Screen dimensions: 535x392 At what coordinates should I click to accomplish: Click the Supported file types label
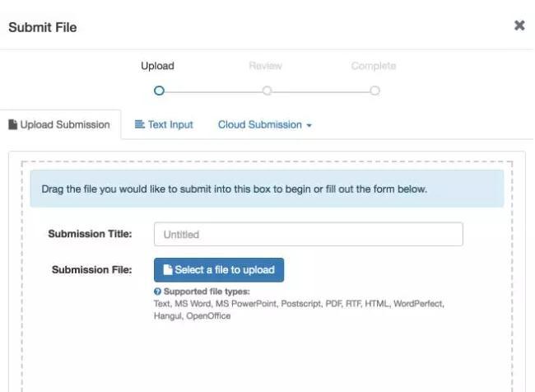(207, 292)
